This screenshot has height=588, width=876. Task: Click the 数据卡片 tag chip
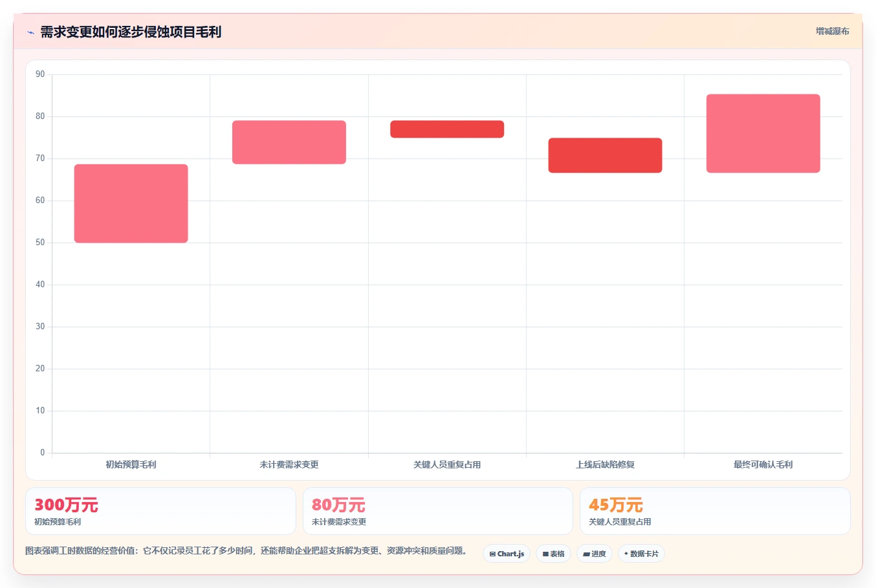[x=641, y=554]
